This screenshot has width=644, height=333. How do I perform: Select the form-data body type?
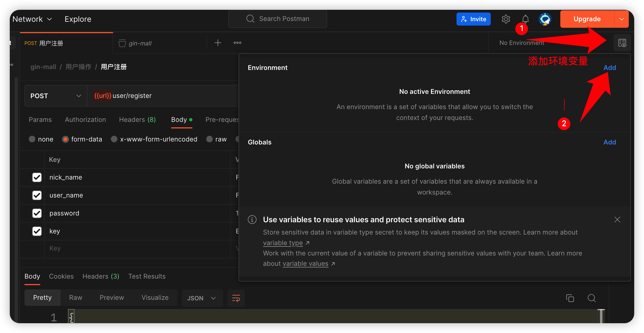click(65, 139)
